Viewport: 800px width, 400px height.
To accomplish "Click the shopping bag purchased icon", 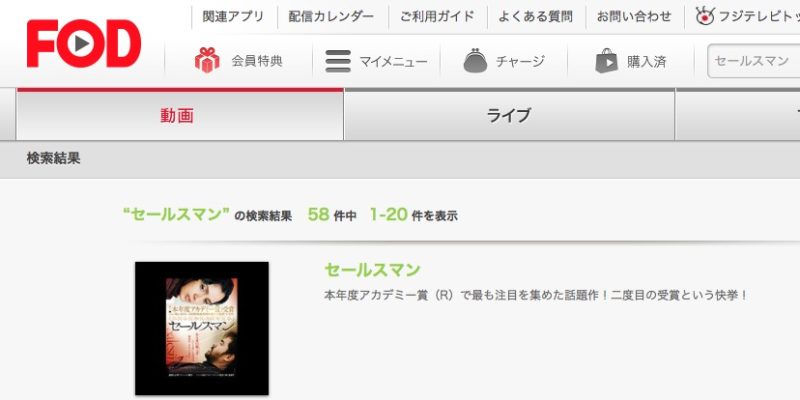I will 606,61.
